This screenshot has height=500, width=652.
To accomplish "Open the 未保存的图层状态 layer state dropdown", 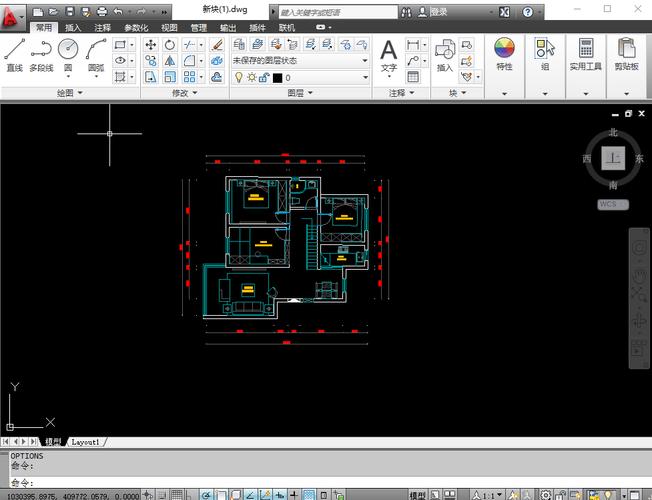I will point(300,61).
